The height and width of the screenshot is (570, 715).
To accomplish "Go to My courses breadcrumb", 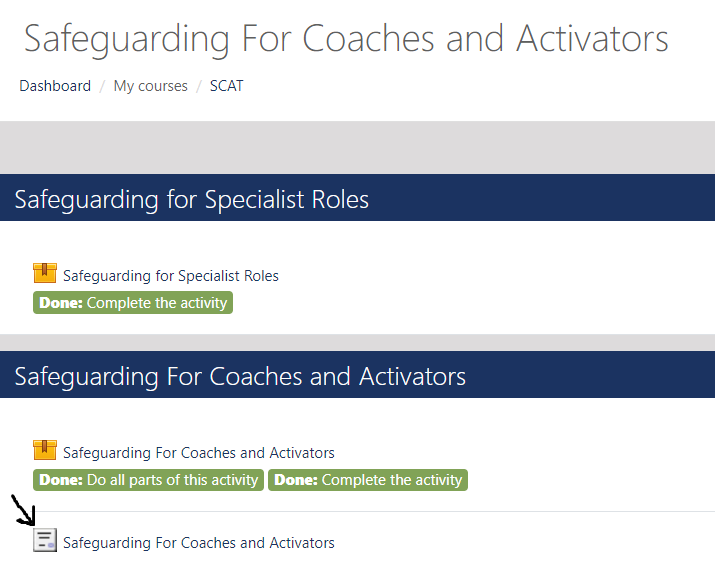I will tap(150, 86).
